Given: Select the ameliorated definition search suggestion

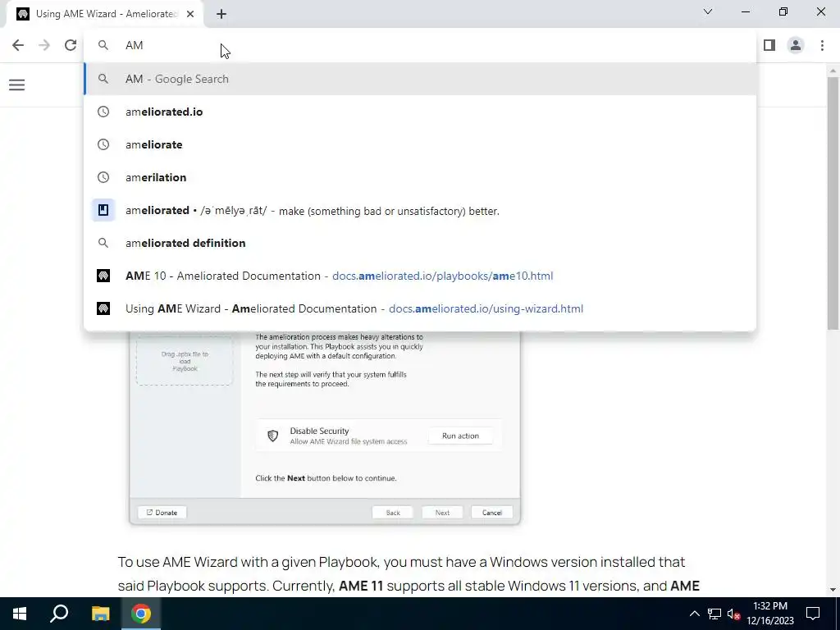Looking at the screenshot, I should coord(420,243).
